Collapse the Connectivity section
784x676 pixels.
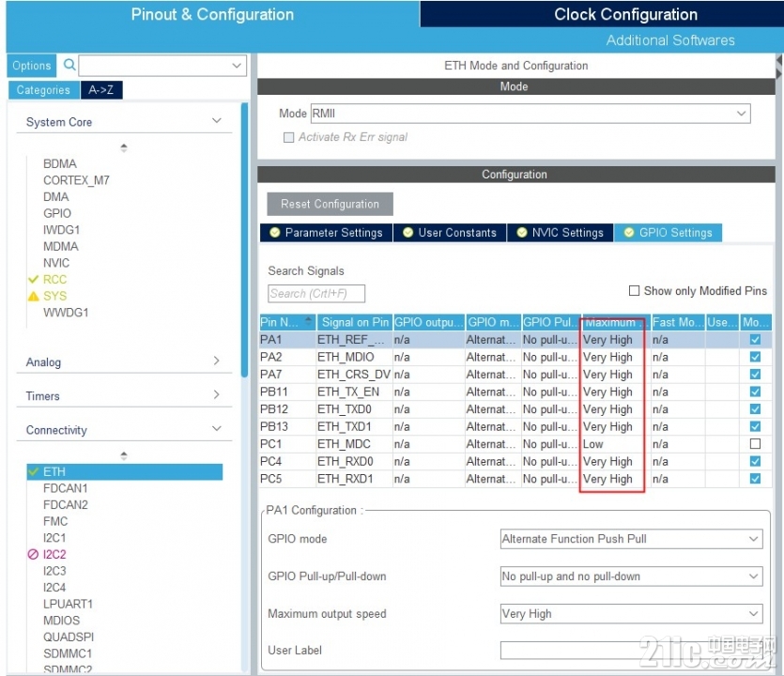coord(217,428)
